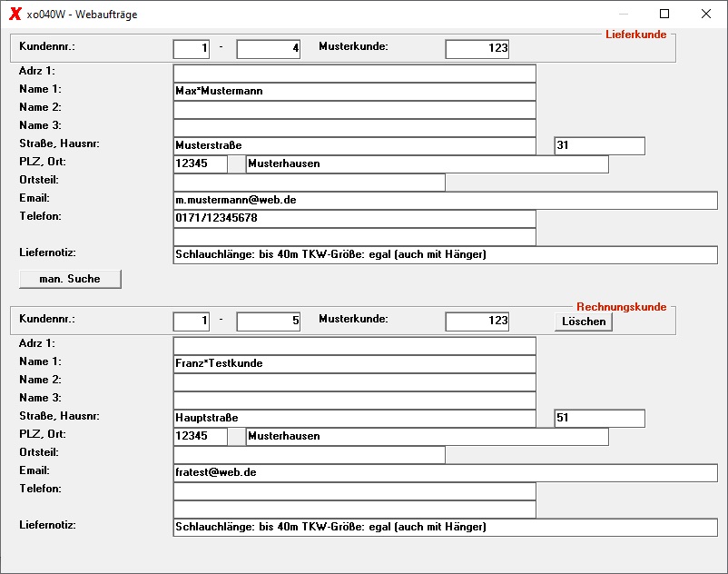
Task: Focus the Lieferkunde first Kundennr. field showing 1
Action: click(192, 49)
